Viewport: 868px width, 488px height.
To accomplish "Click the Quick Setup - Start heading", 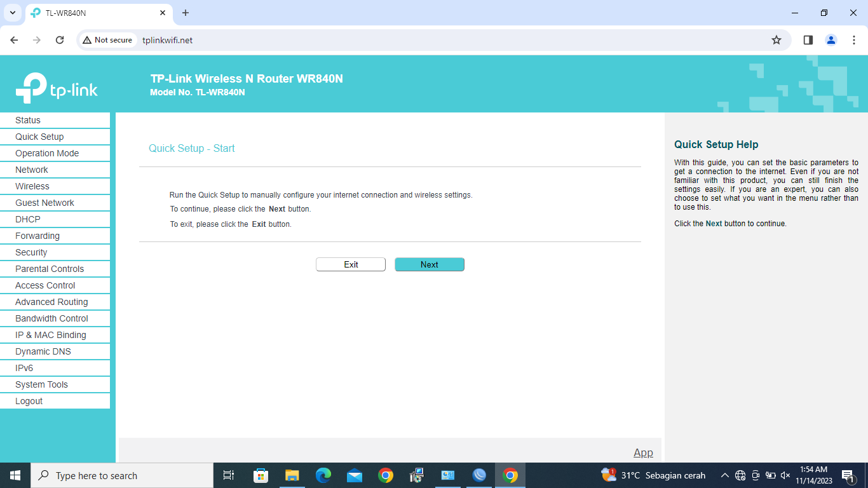I will coord(192,148).
